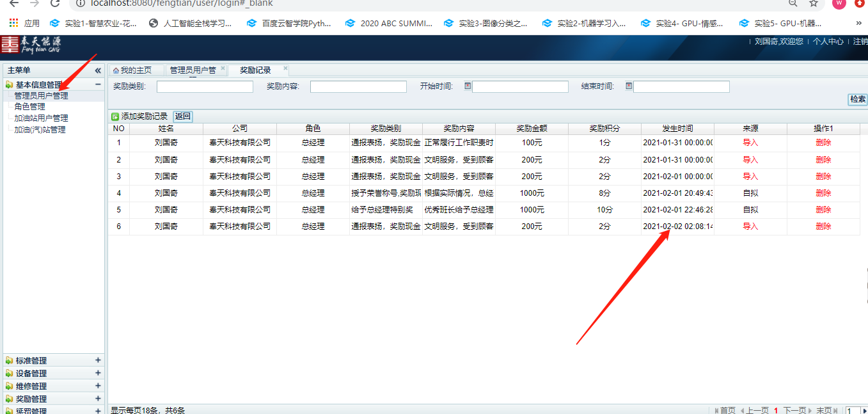Viewport: 868px width, 414px height.
Task: Click the browser bookmark star icon
Action: (813, 3)
